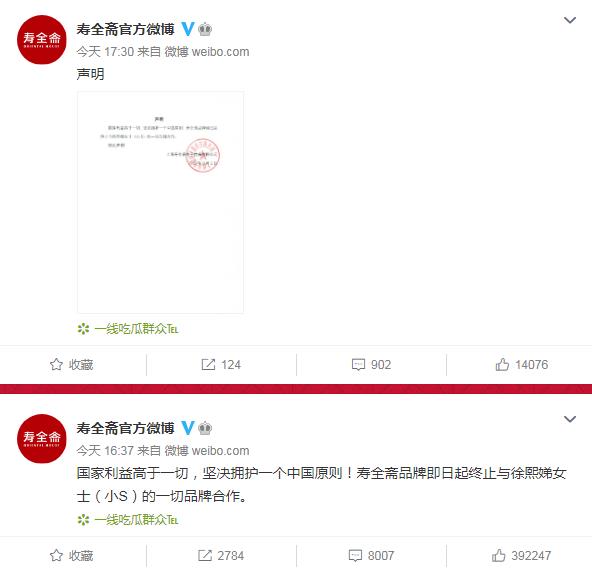
Task: Like second post showing 392247 likes
Action: tap(521, 556)
